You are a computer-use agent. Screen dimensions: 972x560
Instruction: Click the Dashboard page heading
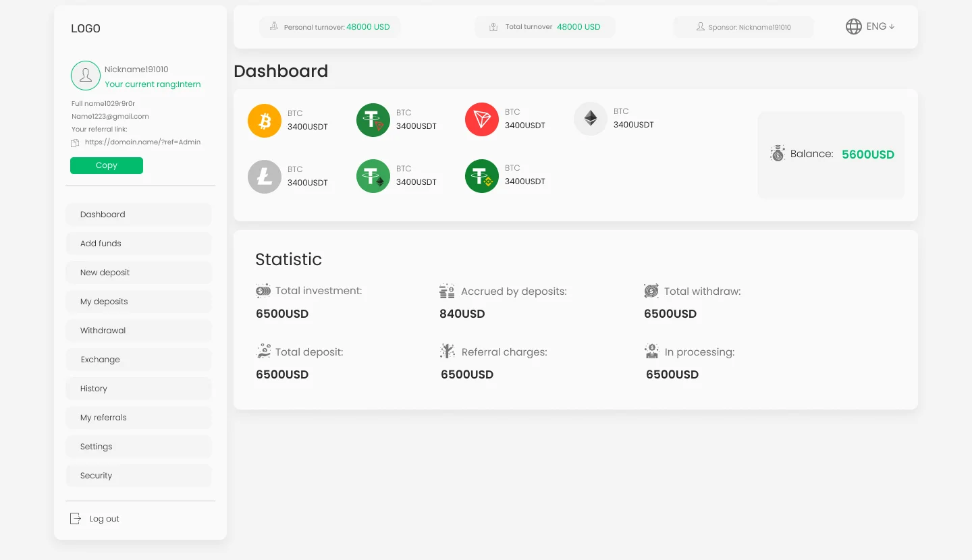(x=281, y=71)
